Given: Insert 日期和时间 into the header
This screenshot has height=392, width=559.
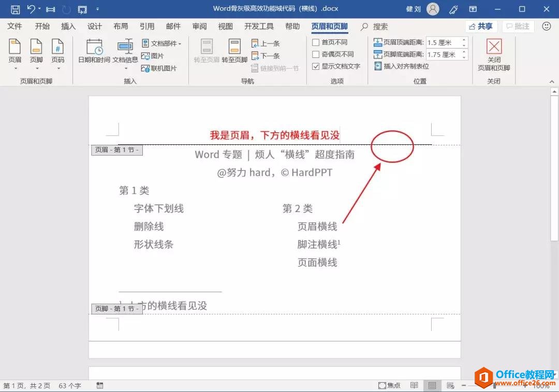Looking at the screenshot, I should (x=95, y=52).
